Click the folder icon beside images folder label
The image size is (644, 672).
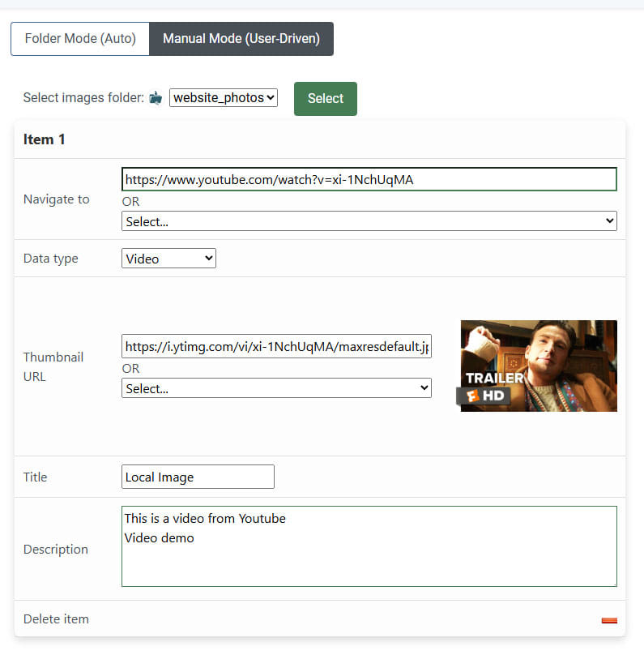(x=156, y=98)
